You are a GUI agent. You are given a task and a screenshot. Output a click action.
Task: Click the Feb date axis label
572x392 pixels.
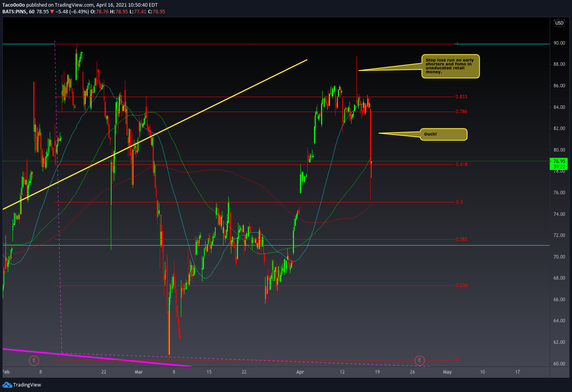click(6, 372)
